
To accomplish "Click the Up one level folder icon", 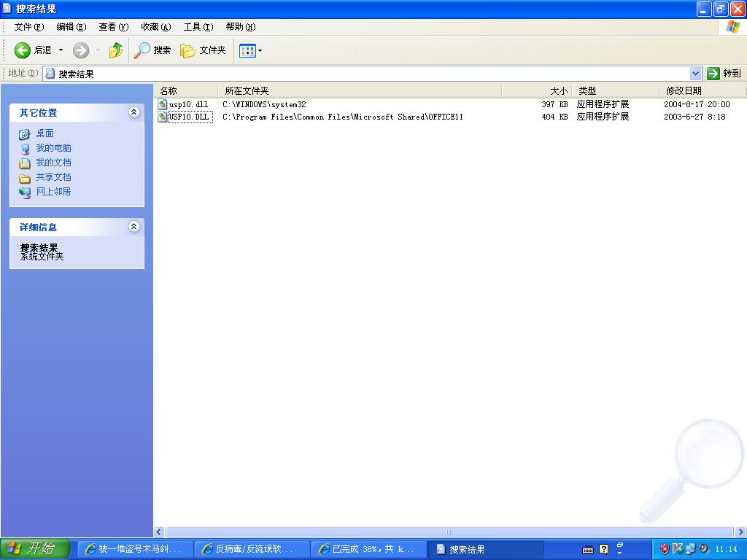I will [x=116, y=50].
